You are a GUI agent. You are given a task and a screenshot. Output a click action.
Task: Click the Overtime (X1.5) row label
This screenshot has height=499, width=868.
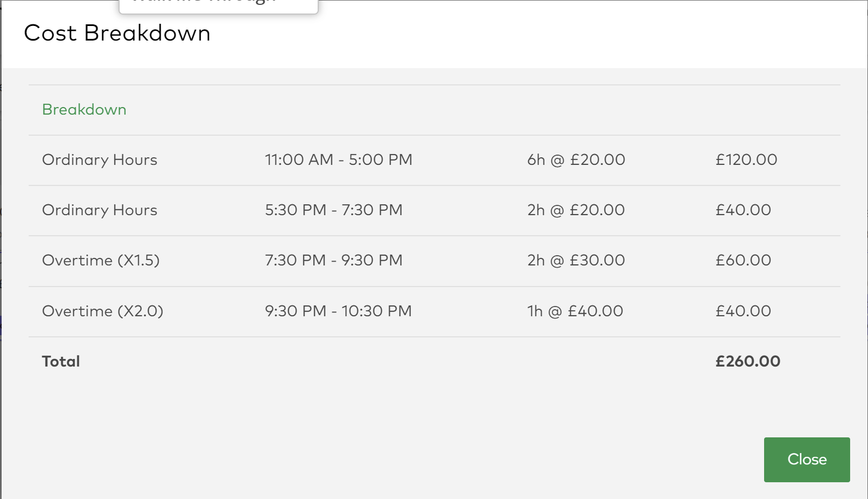[101, 260]
